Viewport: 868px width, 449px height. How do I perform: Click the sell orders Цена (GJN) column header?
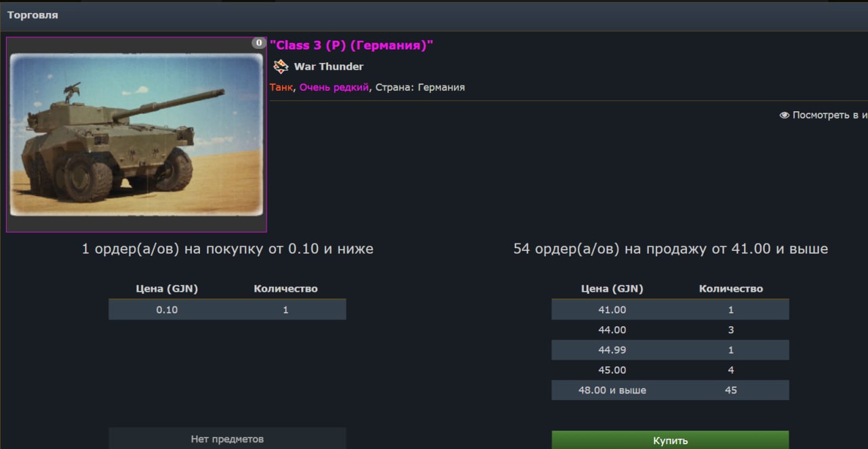612,288
